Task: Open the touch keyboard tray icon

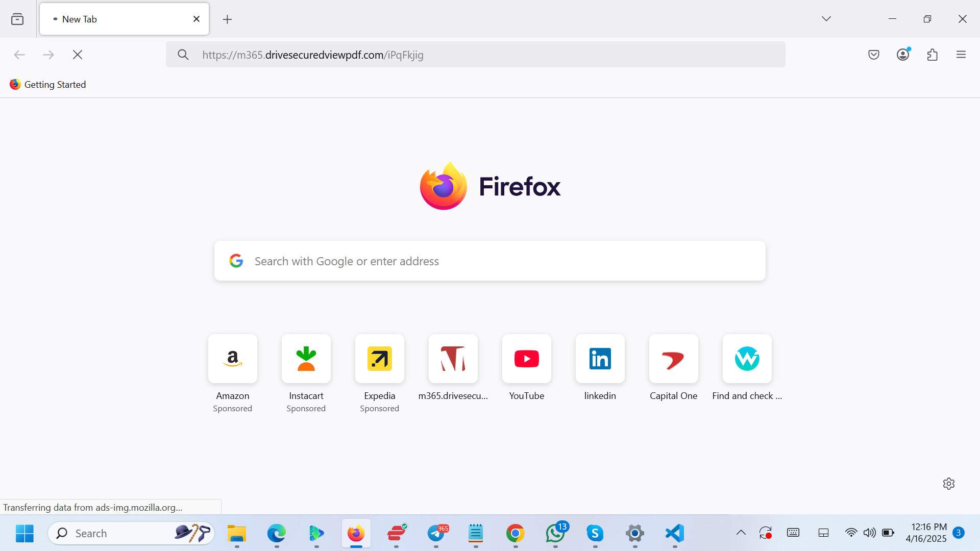Action: [793, 533]
